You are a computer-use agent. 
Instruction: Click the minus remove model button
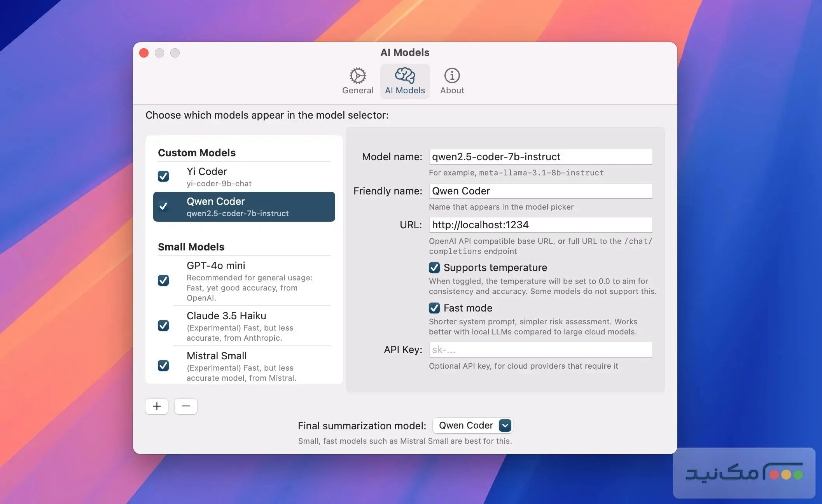click(186, 406)
